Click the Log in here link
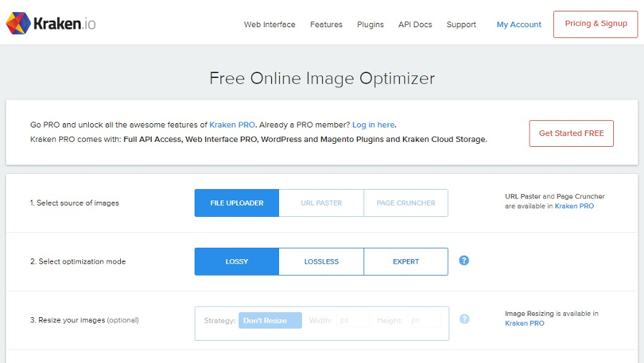Viewport: 644px width, 363px height. (x=374, y=125)
